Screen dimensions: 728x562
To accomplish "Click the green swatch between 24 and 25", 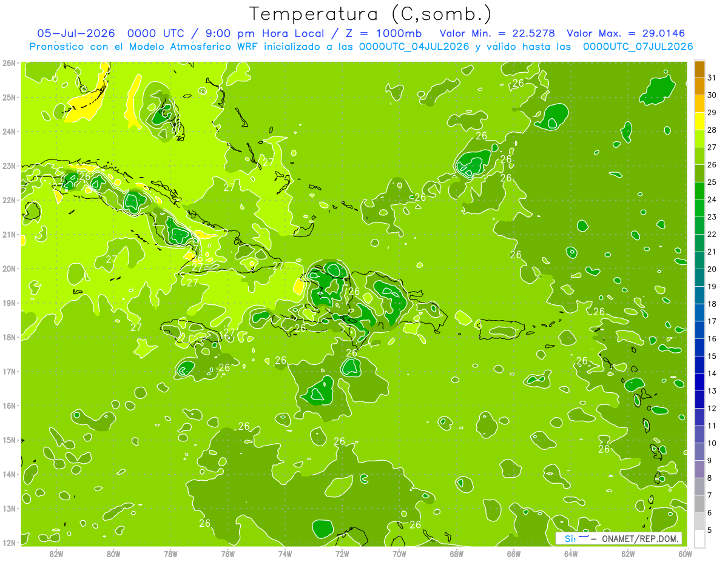I will pyautogui.click(x=699, y=191).
